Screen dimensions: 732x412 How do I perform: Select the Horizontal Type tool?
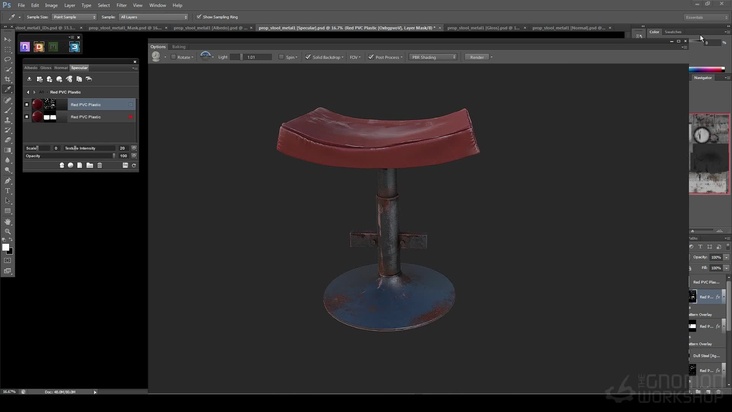[x=7, y=191]
